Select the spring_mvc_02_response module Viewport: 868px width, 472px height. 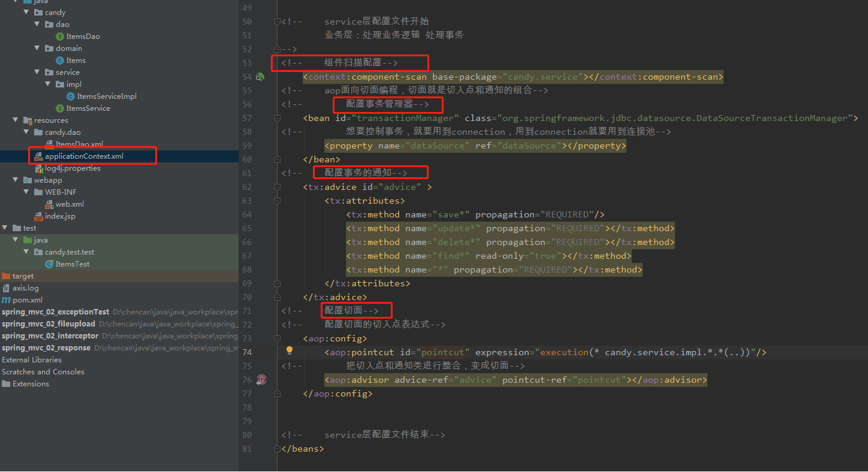[46, 348]
